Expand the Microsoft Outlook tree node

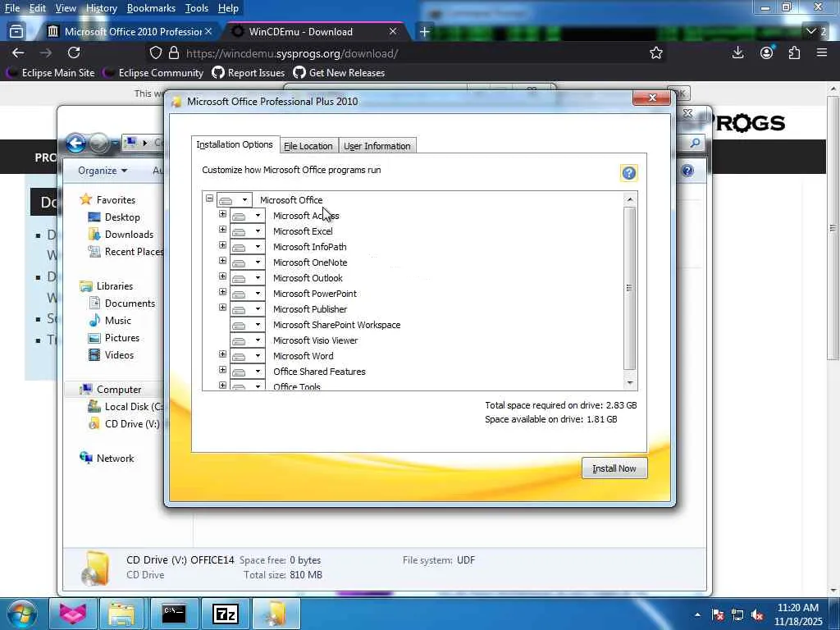223,276
